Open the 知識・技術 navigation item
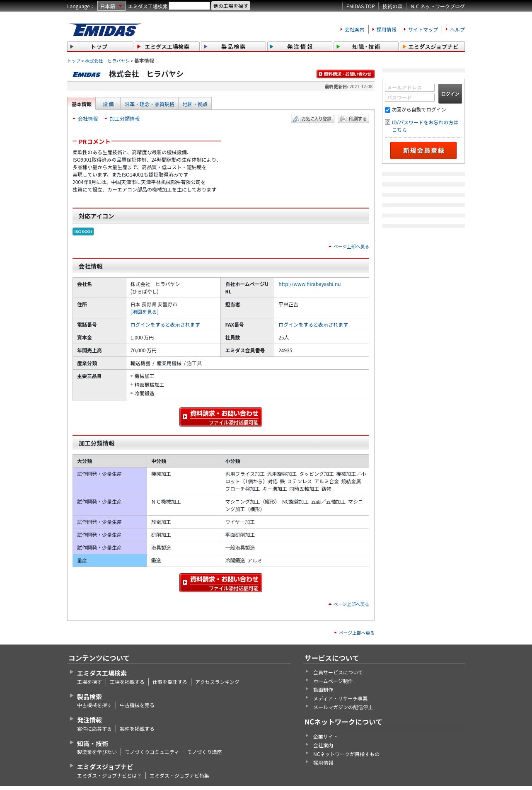Viewport: 532px width, 790px height. (366, 46)
